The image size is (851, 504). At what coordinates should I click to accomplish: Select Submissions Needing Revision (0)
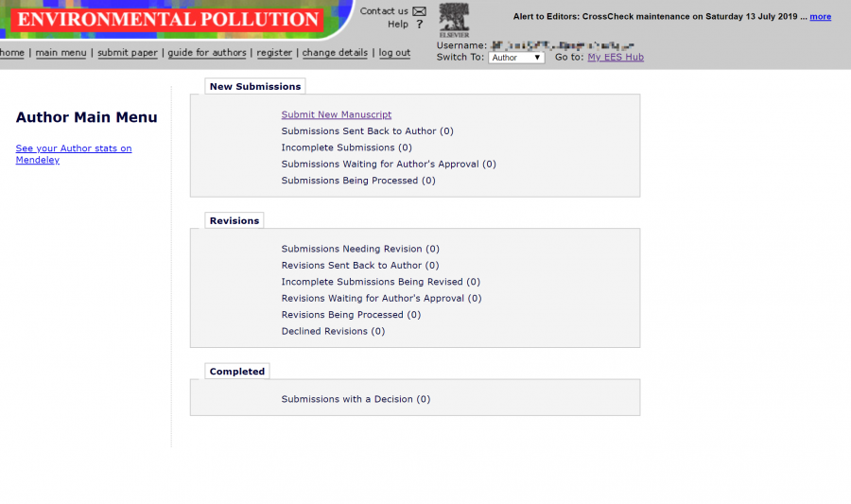click(x=360, y=249)
